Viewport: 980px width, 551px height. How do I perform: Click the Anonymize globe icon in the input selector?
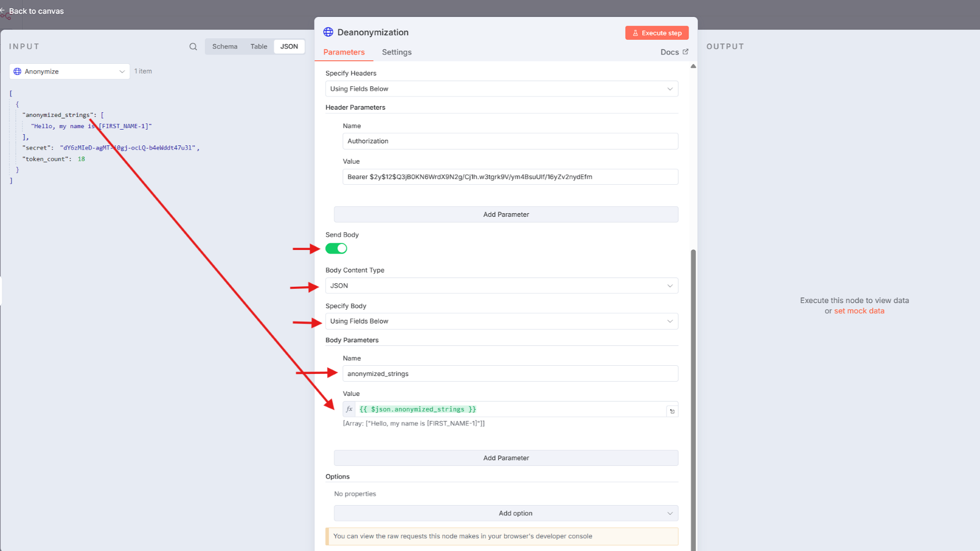(x=17, y=71)
